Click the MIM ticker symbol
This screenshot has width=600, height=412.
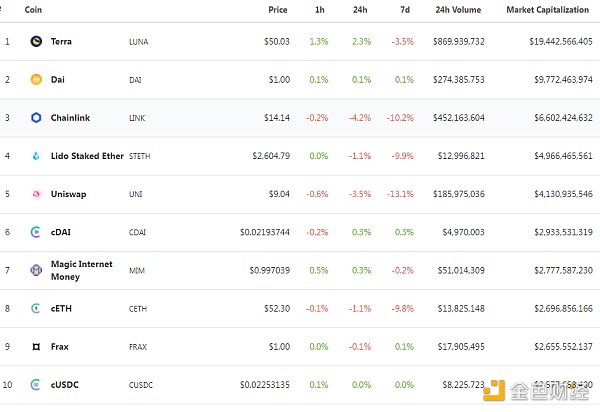(x=137, y=270)
